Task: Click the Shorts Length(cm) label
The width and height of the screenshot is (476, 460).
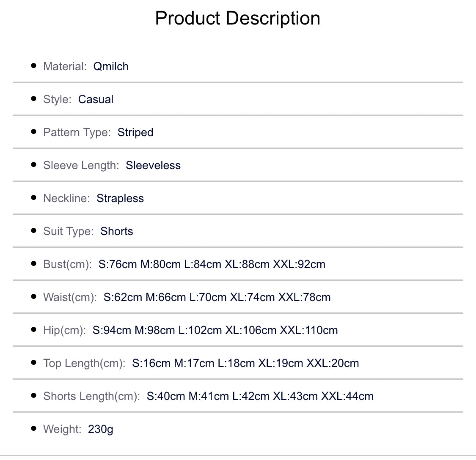Action: [91, 396]
